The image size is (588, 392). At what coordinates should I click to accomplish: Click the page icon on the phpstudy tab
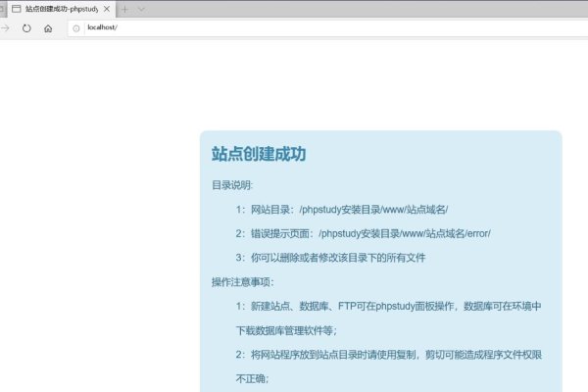16,9
